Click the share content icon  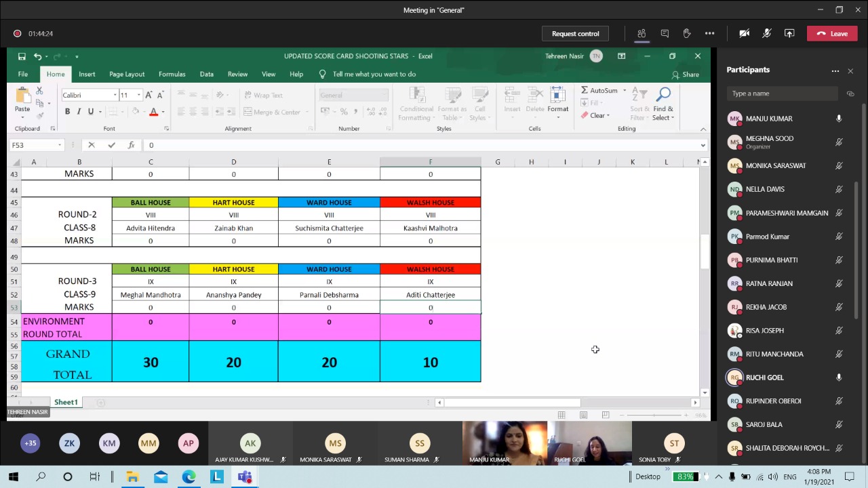coord(789,33)
